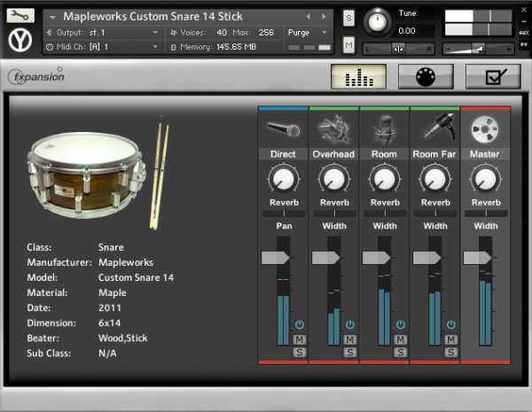Open the Output st. 1 dropdown
This screenshot has height=412, width=532.
pyautogui.click(x=103, y=33)
